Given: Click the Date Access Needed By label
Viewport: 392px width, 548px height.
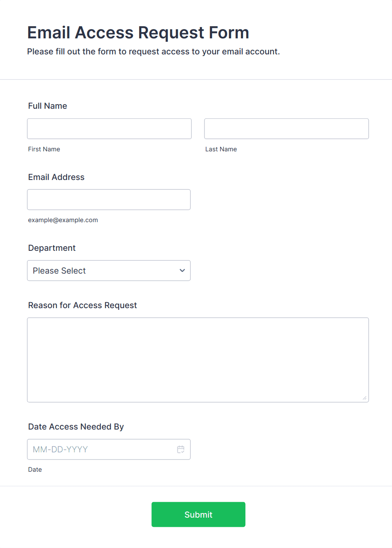Looking at the screenshot, I should click(76, 427).
